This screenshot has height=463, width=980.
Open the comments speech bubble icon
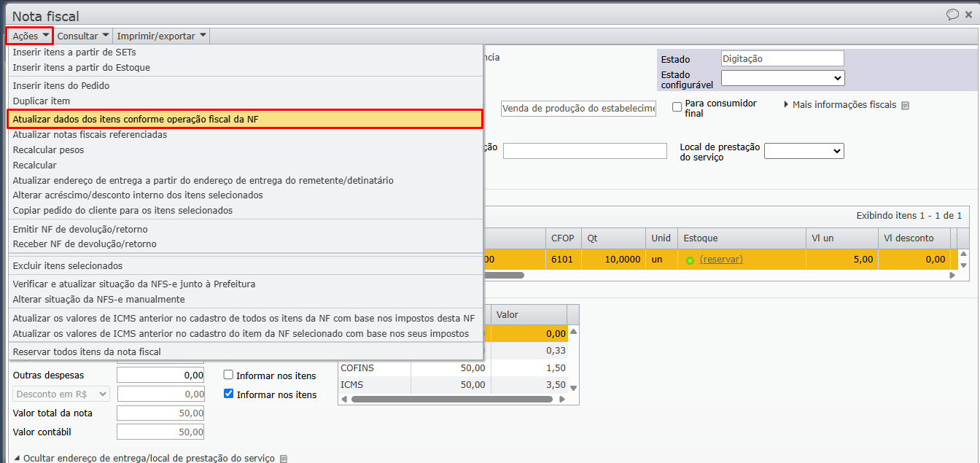pyautogui.click(x=952, y=14)
